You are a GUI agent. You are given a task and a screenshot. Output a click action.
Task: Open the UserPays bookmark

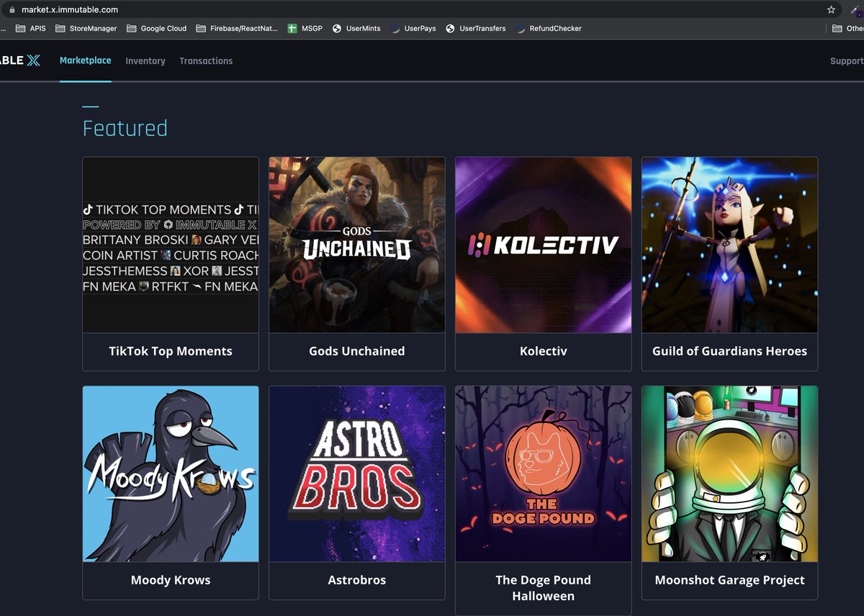point(413,29)
